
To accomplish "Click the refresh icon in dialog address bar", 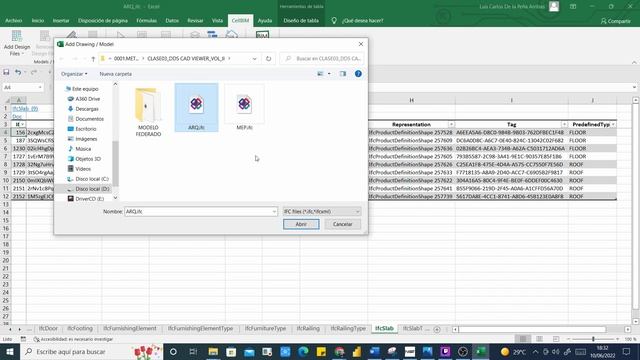I will (268, 59).
